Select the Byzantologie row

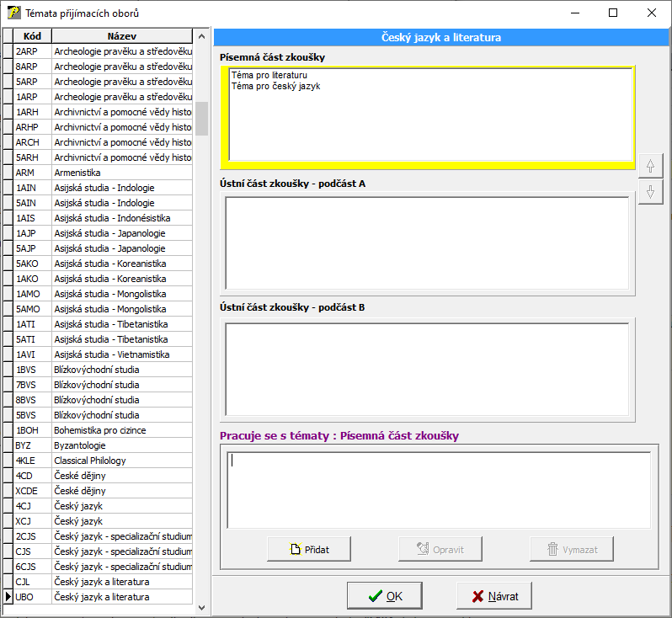coord(122,445)
